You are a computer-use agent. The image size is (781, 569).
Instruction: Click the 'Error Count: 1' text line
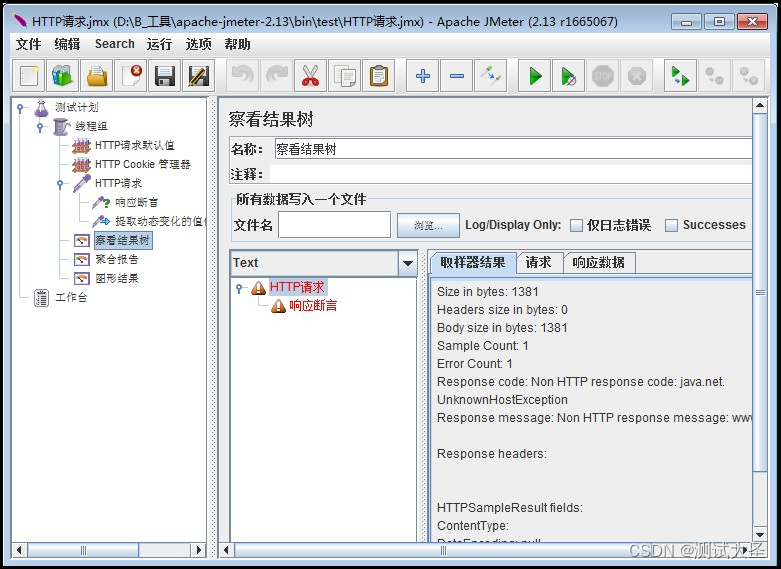pos(475,364)
